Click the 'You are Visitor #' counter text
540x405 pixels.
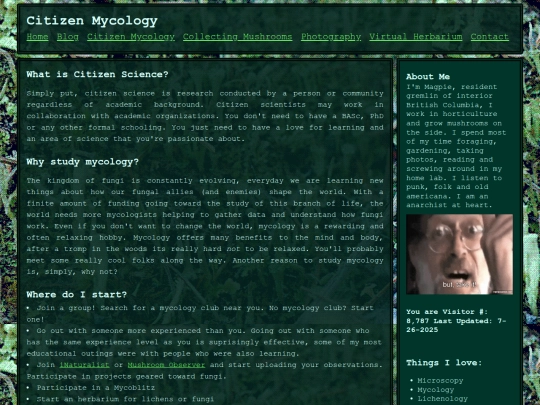pyautogui.click(x=456, y=321)
